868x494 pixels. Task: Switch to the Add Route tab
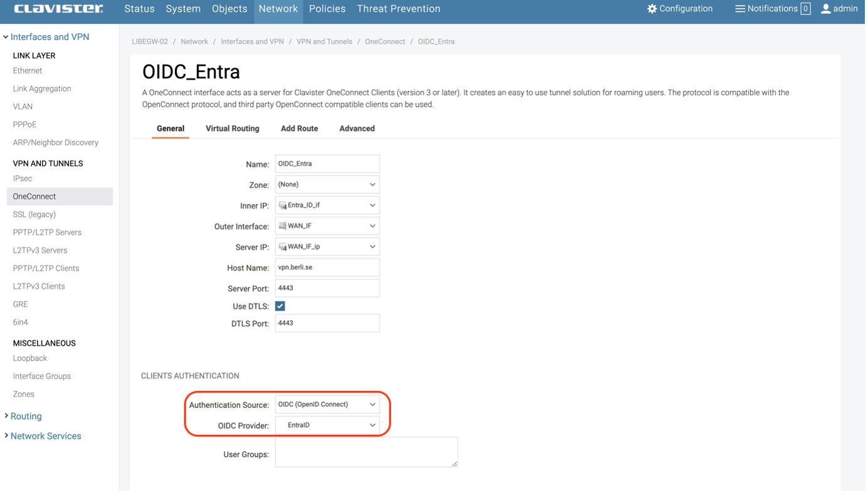click(x=299, y=129)
